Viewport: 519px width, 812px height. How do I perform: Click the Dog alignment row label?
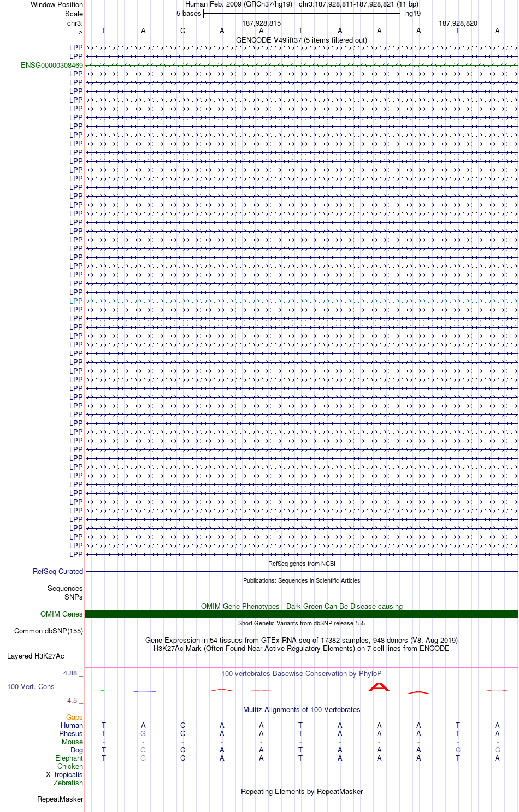[77, 750]
